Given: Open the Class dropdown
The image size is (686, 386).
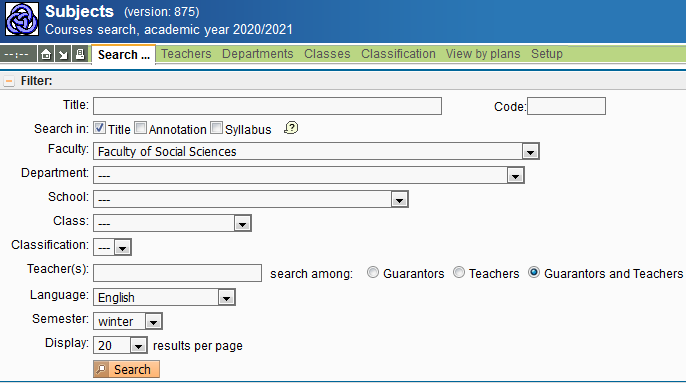Looking at the screenshot, I should [172, 223].
